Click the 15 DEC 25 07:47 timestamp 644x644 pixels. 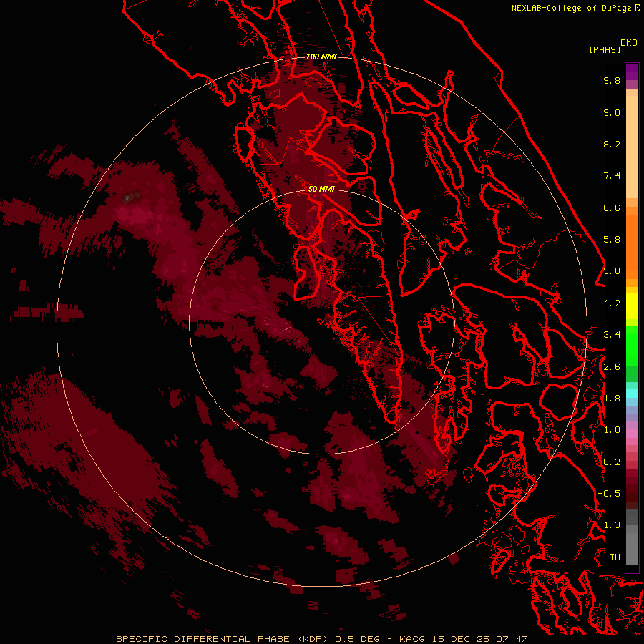[479, 639]
